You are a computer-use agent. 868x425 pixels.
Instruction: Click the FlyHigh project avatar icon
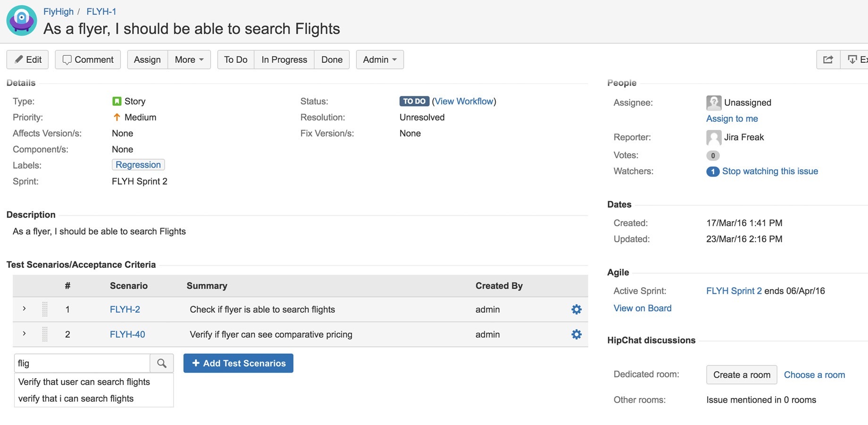(22, 21)
